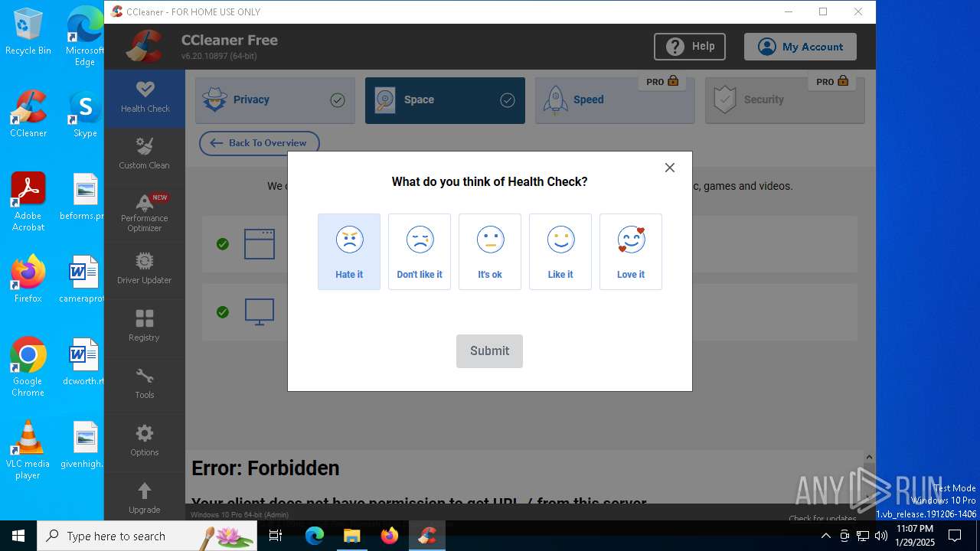
Task: Select the 'Like it' smiley rating
Action: coord(560,252)
